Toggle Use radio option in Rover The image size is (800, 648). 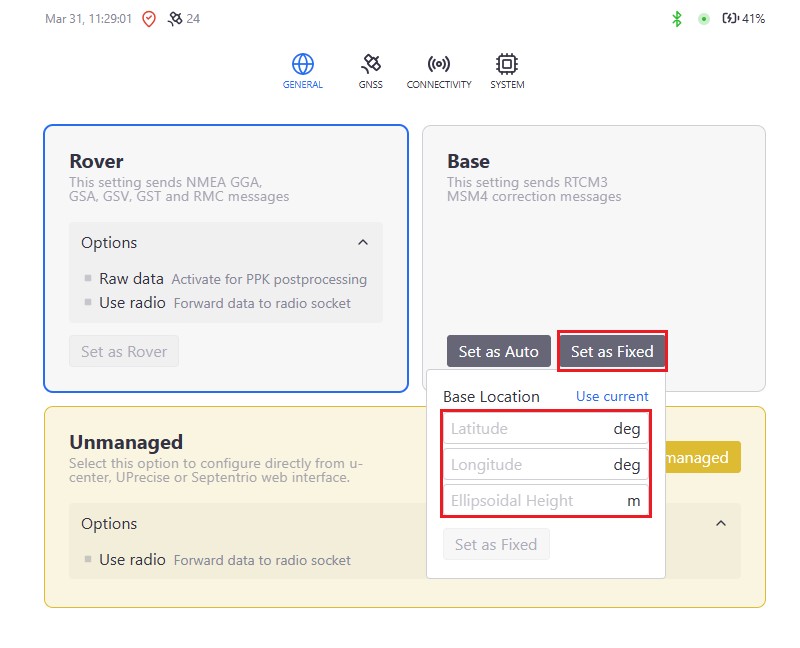(x=89, y=303)
